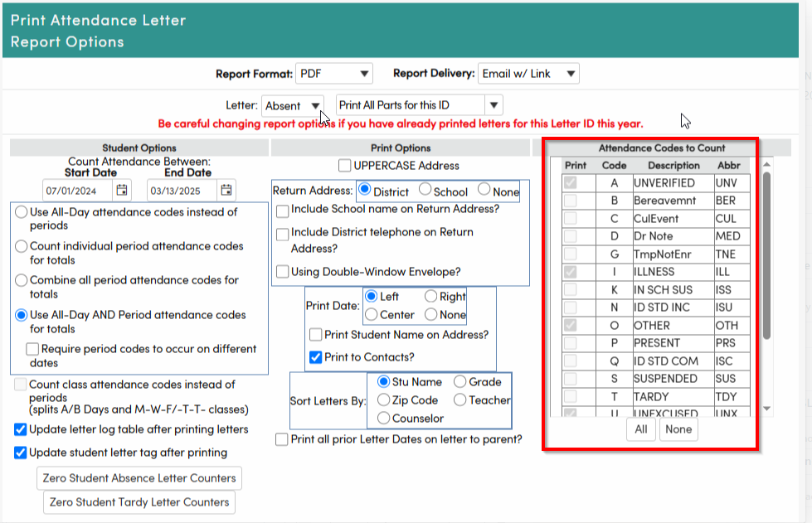The width and height of the screenshot is (812, 523).
Task: Uncheck Update letter log table after printing
Action: 20,429
